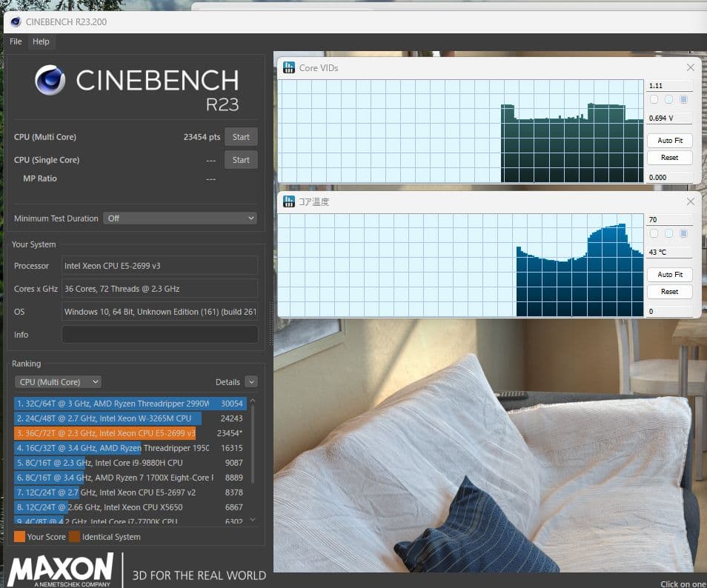This screenshot has height=588, width=707.
Task: Close the コア温度 graph window
Action: point(691,201)
